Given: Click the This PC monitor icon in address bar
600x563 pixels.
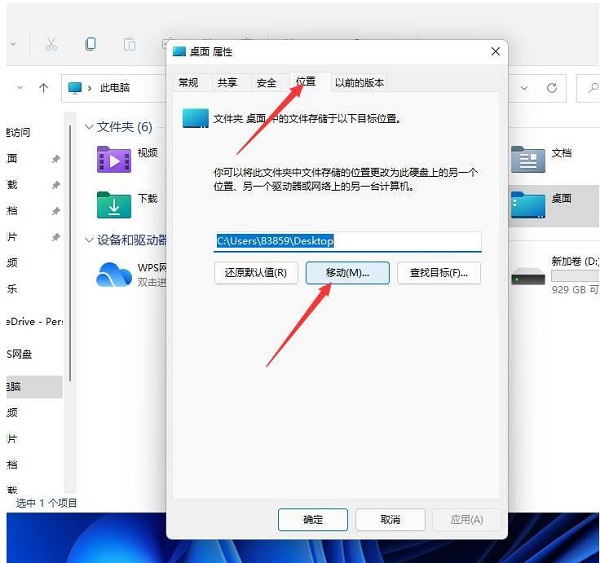Looking at the screenshot, I should pyautogui.click(x=75, y=88).
